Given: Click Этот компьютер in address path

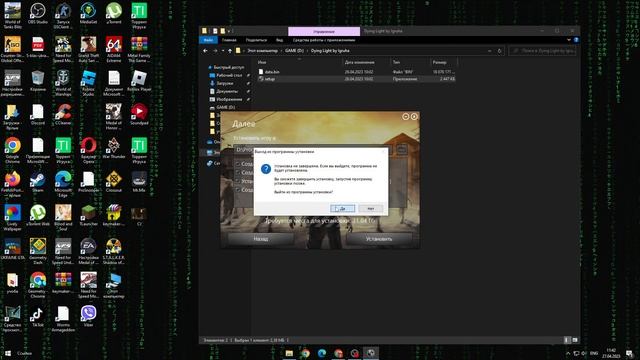Looking at the screenshot, I should [x=262, y=51].
